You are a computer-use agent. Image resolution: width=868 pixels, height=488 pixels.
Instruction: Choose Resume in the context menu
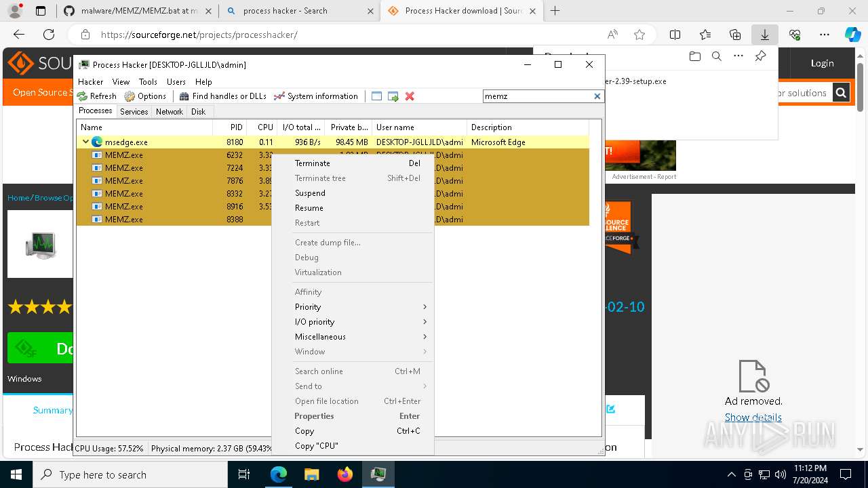pos(352,208)
